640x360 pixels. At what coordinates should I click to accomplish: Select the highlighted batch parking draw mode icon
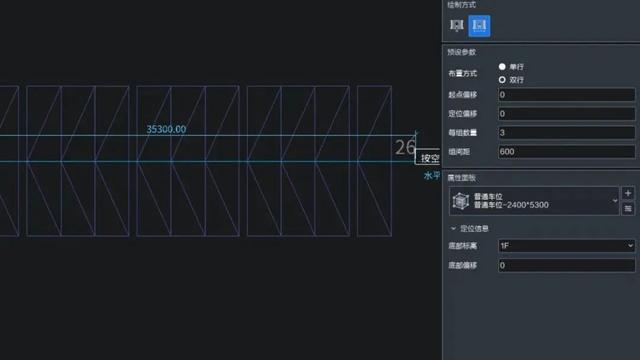[479, 26]
